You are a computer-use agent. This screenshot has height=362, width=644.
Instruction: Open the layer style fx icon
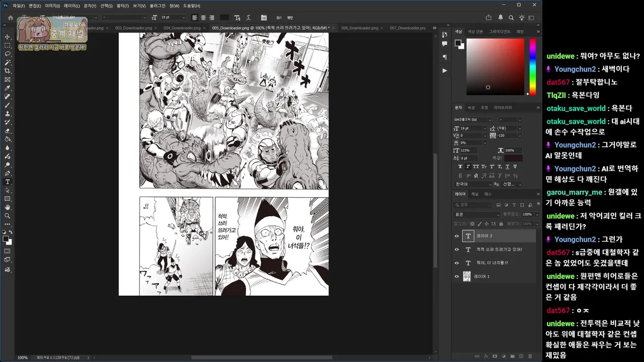(x=486, y=356)
